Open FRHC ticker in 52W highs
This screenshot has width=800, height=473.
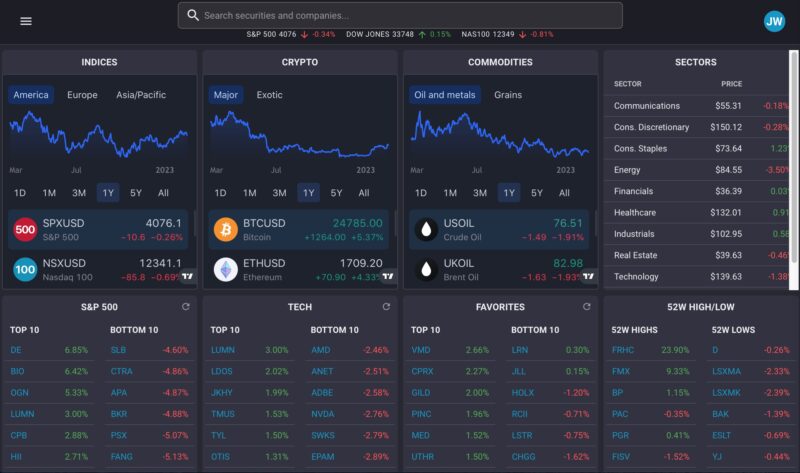(x=623, y=350)
